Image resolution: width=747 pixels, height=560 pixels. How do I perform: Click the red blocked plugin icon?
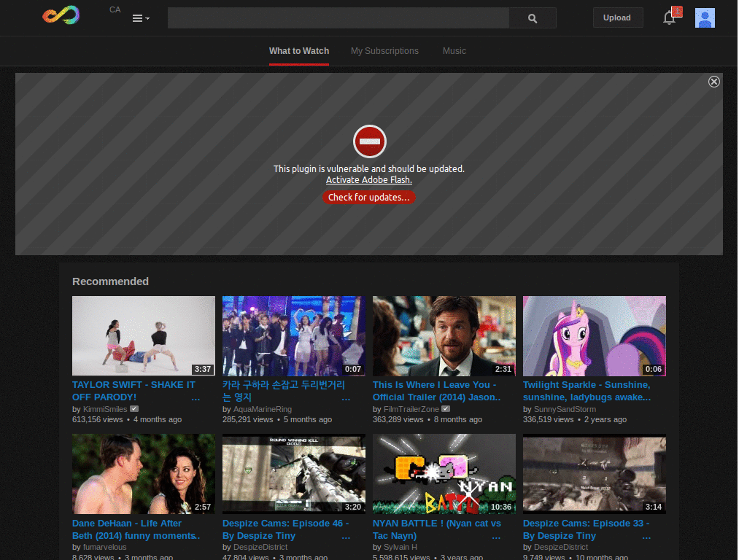click(x=369, y=141)
